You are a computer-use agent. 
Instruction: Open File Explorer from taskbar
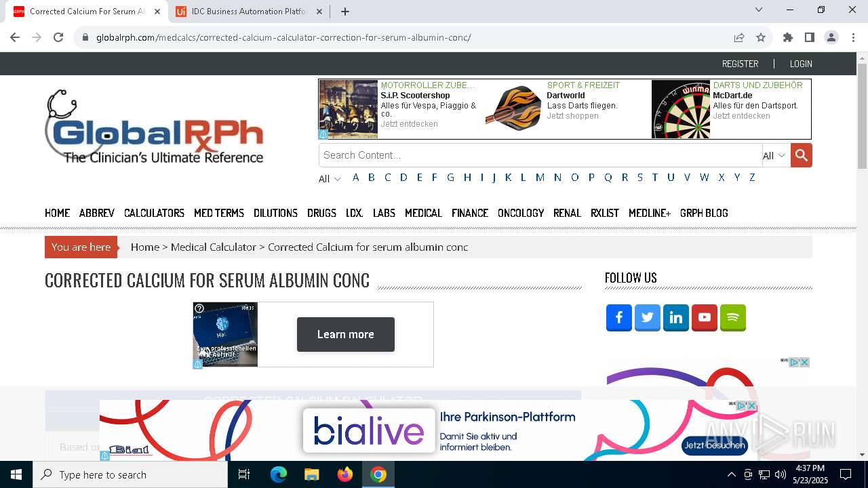(x=311, y=474)
